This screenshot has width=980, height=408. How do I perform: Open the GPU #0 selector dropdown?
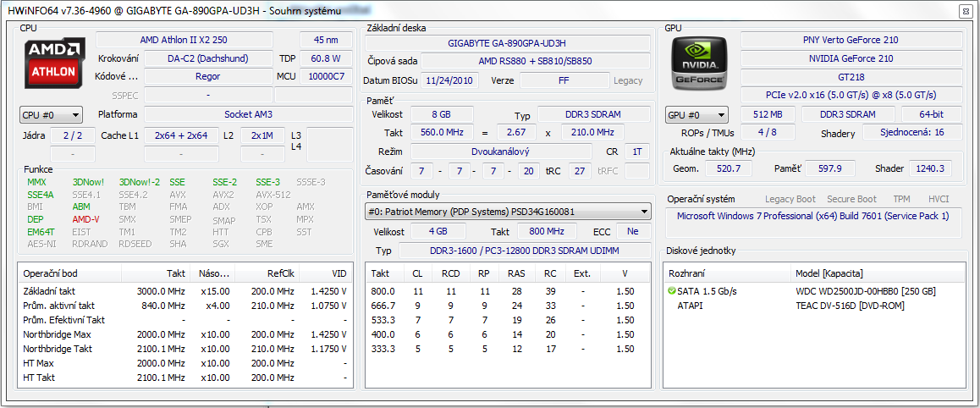click(x=697, y=115)
